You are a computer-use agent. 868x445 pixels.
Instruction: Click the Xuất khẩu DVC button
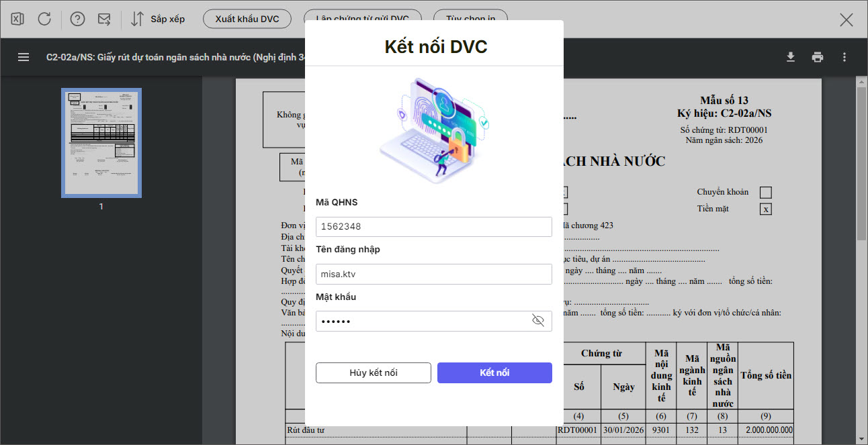247,19
